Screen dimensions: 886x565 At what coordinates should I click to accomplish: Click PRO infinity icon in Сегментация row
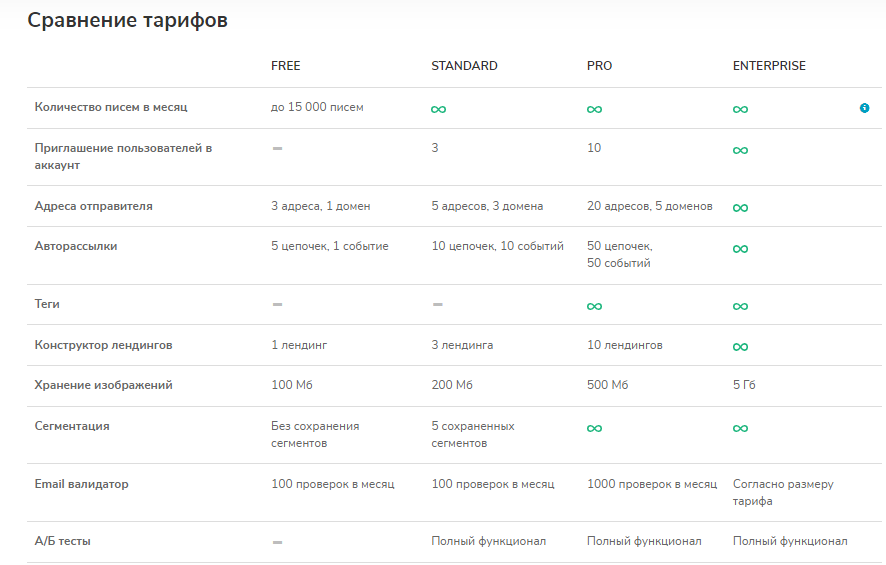pos(594,428)
